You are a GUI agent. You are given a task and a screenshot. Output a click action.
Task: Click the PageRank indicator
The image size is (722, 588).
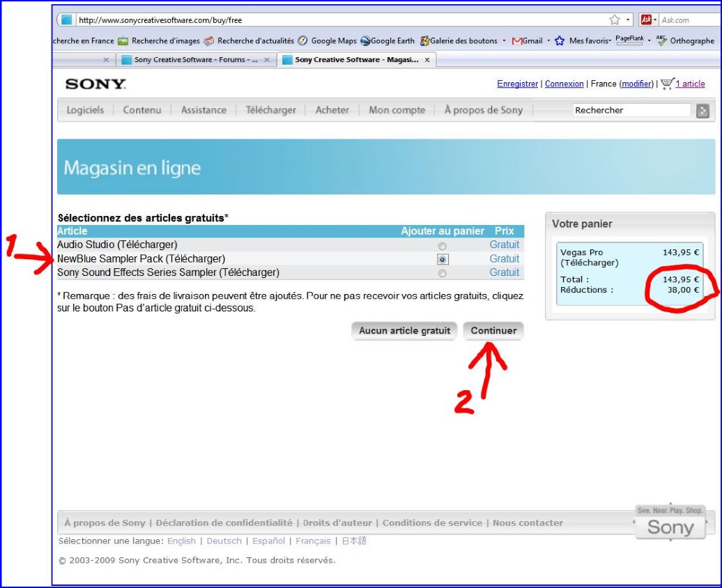[629, 40]
